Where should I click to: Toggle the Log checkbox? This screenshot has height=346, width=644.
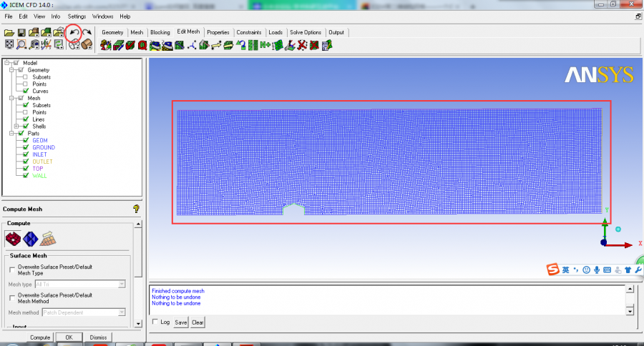[x=155, y=322]
